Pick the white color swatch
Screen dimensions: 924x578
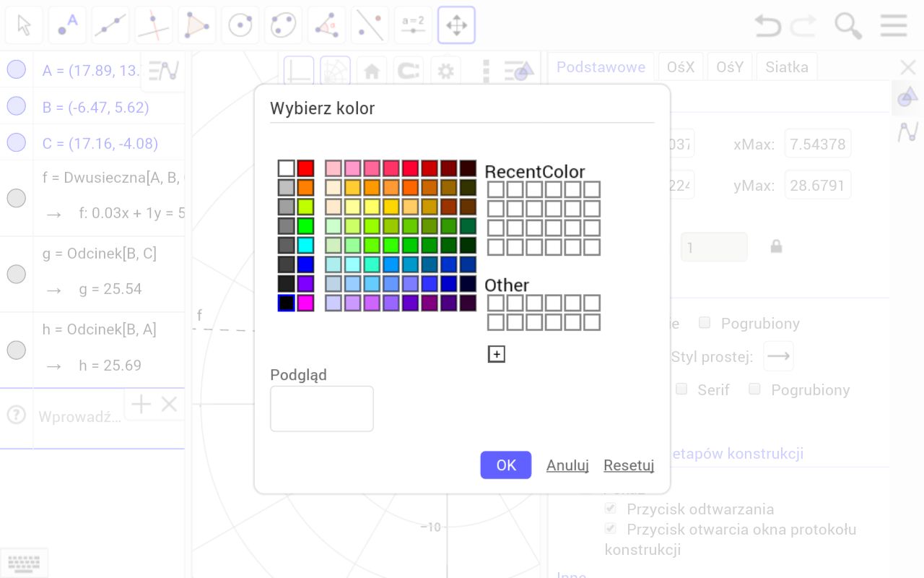pyautogui.click(x=287, y=168)
